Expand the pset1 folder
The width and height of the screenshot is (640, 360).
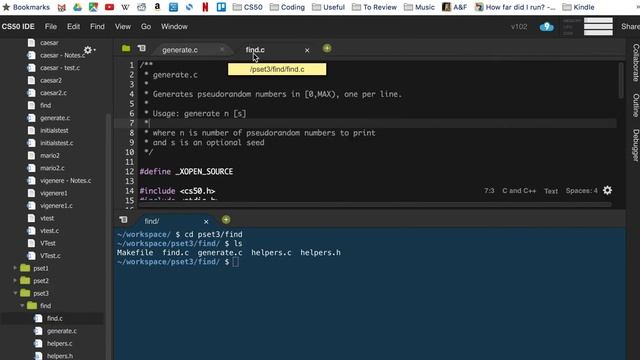[x=15, y=268]
